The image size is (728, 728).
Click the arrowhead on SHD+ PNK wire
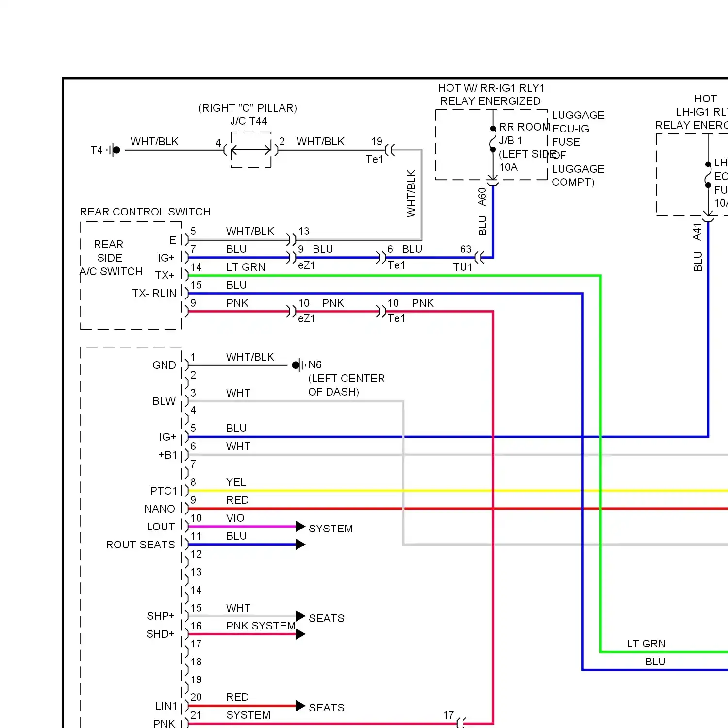pos(300,634)
